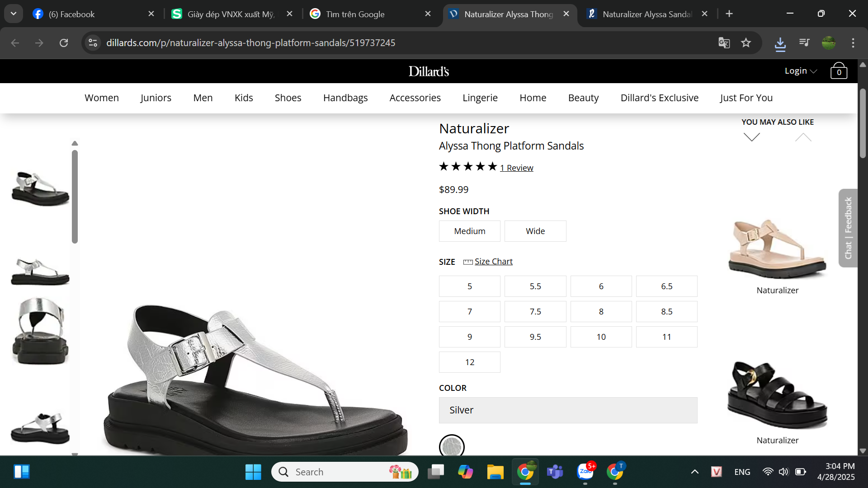Open the media control icon in toolbar

click(804, 43)
